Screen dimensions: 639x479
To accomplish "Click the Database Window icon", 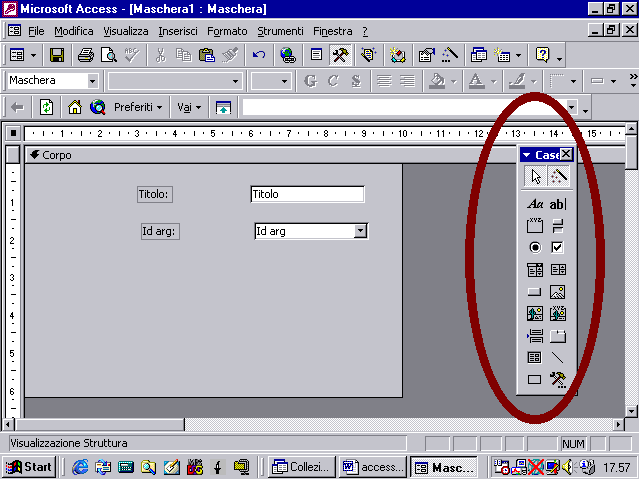I will point(478,55).
